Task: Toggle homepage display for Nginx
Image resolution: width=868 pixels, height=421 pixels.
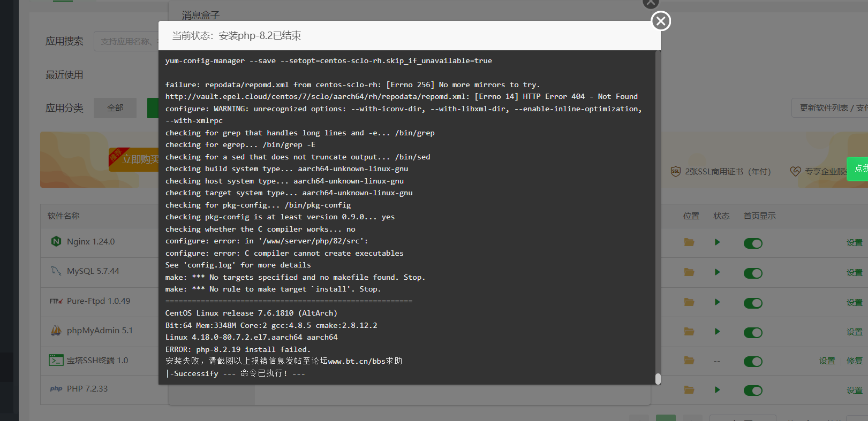Action: (x=753, y=243)
